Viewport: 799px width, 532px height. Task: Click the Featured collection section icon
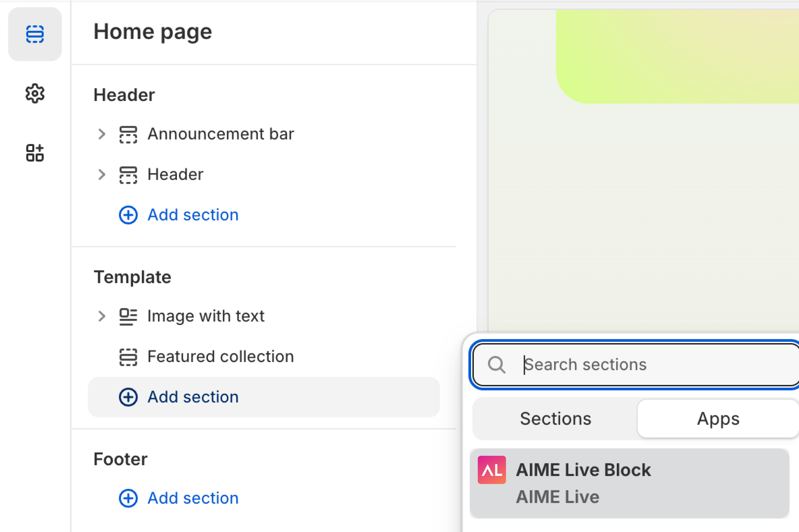128,357
